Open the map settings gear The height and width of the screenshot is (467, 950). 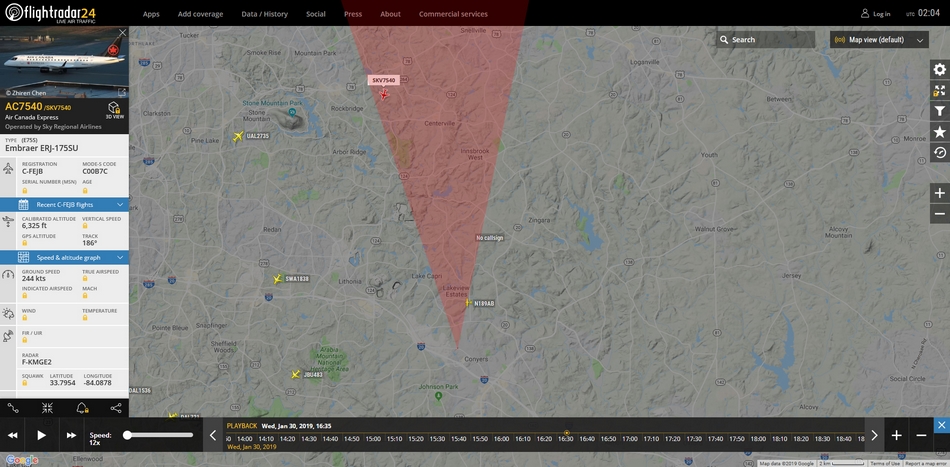pos(940,70)
